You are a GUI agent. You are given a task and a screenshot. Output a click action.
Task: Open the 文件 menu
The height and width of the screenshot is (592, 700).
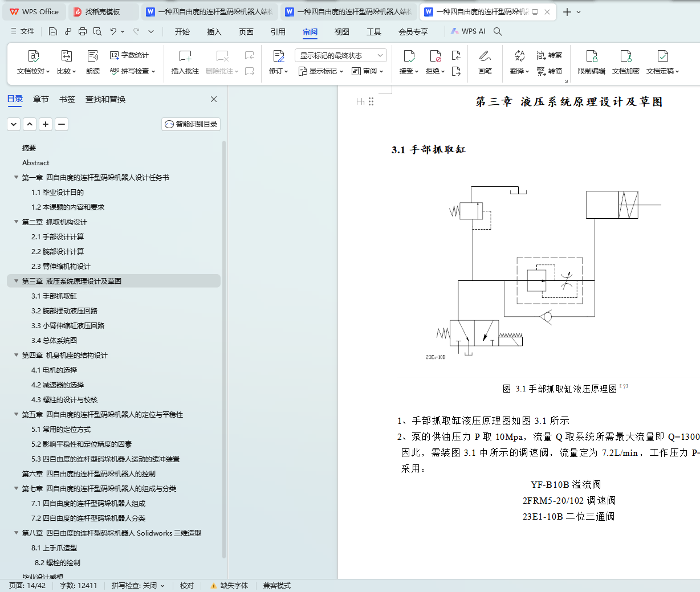coord(23,31)
